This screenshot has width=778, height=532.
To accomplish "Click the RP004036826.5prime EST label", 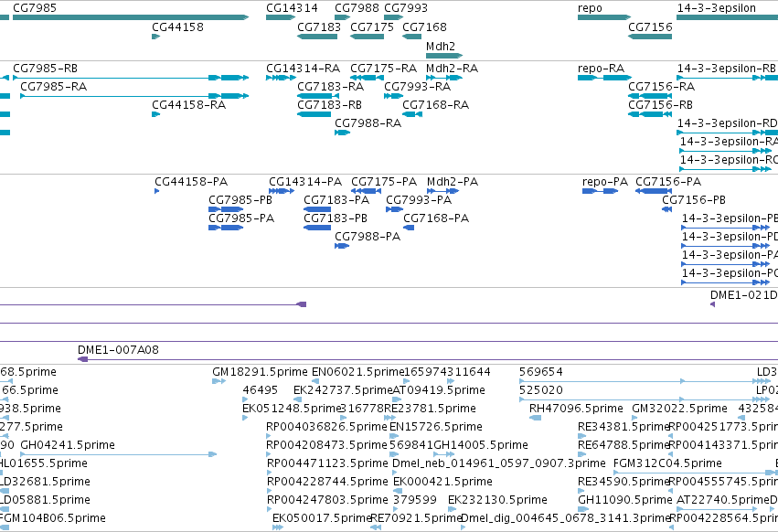I will click(326, 427).
